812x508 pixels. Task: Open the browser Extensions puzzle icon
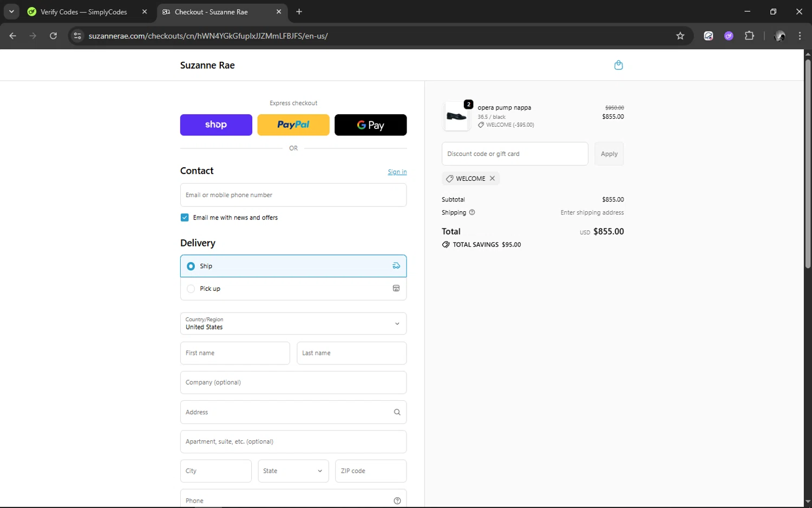[x=749, y=36]
